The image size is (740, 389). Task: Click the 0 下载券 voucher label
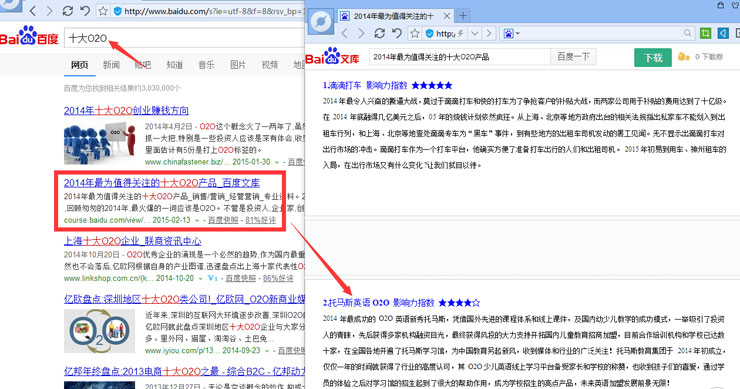tap(709, 57)
